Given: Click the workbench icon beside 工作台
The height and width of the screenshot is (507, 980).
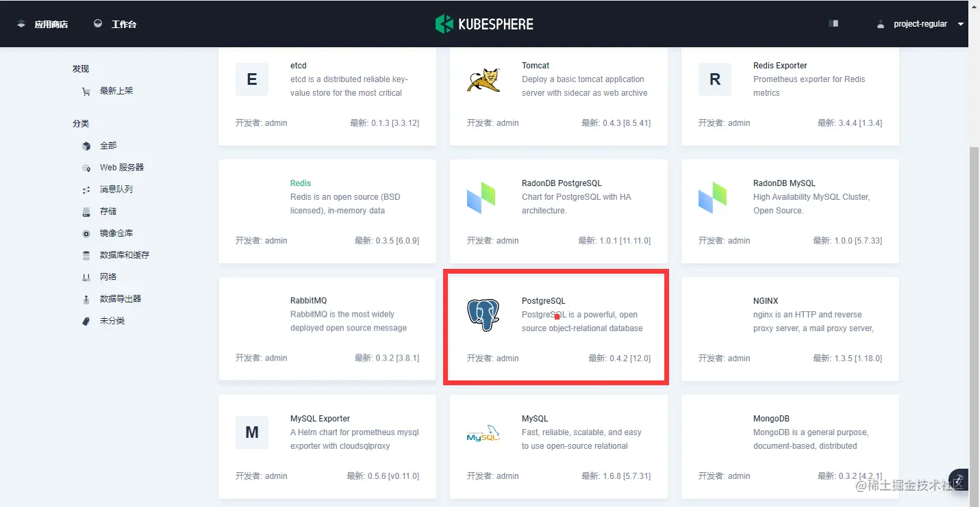Looking at the screenshot, I should tap(98, 23).
